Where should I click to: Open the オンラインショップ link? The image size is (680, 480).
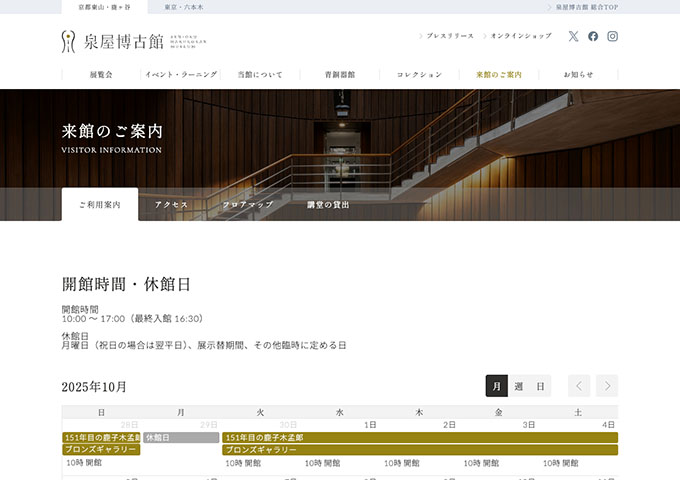(520, 36)
